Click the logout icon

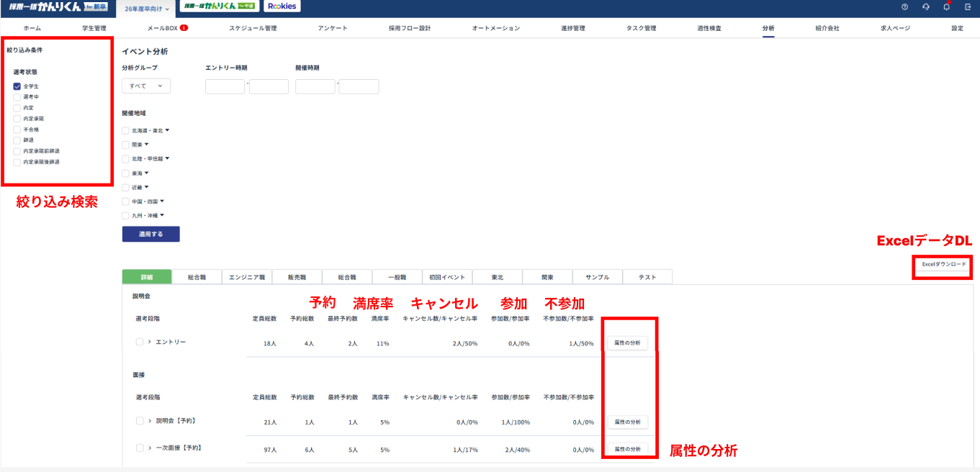[x=968, y=6]
